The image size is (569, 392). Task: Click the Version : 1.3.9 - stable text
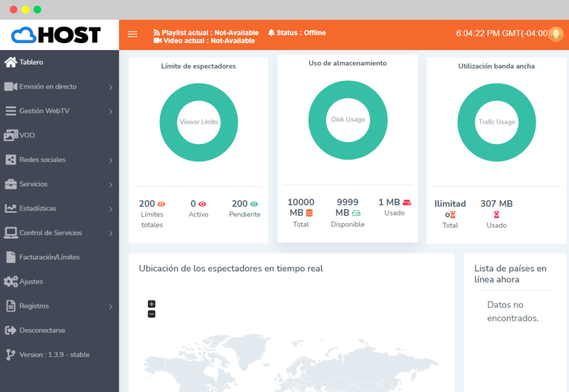pos(54,355)
